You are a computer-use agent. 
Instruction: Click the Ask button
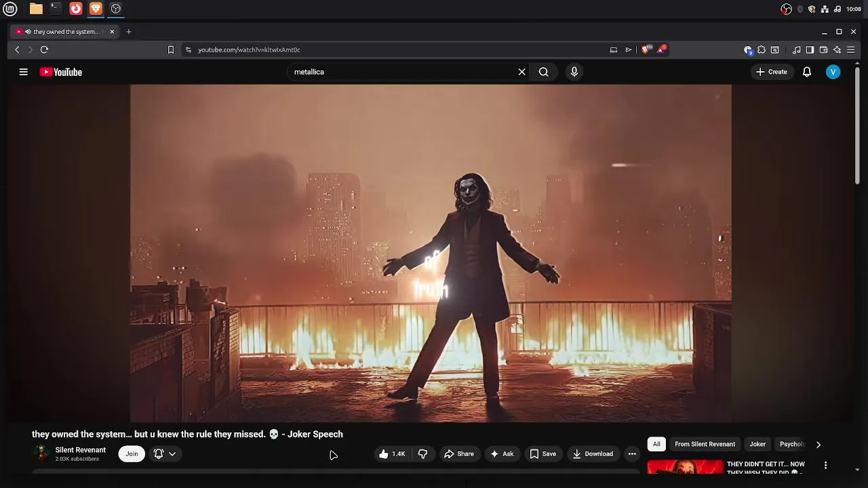pos(502,454)
